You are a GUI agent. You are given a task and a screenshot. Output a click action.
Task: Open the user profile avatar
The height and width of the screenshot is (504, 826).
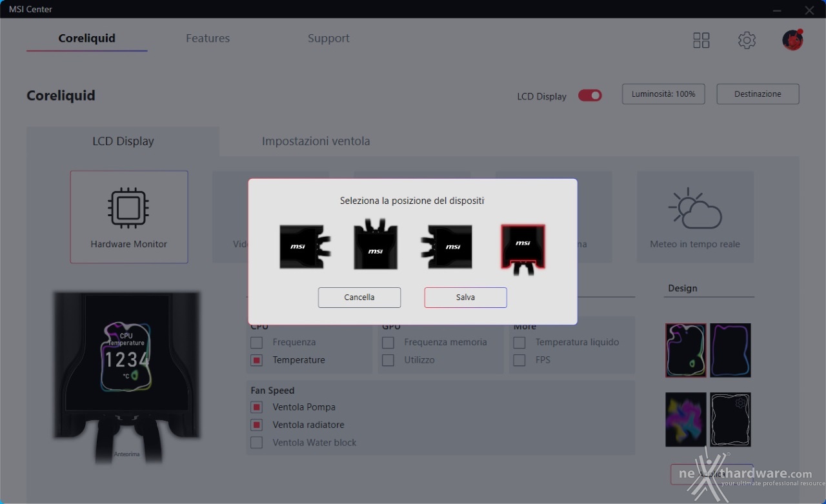[792, 39]
